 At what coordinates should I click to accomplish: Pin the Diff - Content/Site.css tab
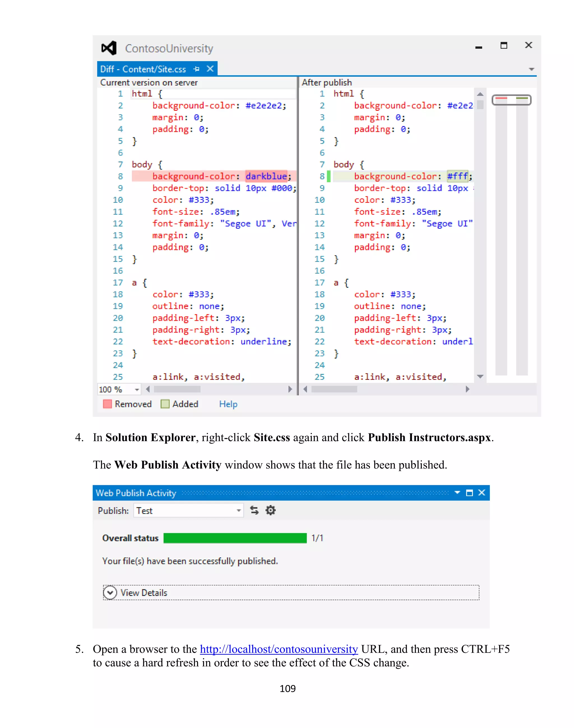[196, 69]
